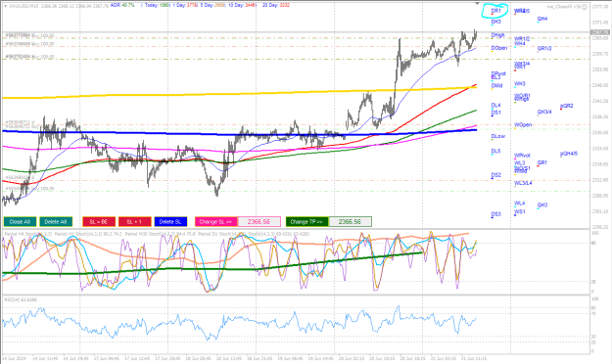The width and height of the screenshot is (612, 364).
Task: Click the Close All button
Action: coord(20,221)
